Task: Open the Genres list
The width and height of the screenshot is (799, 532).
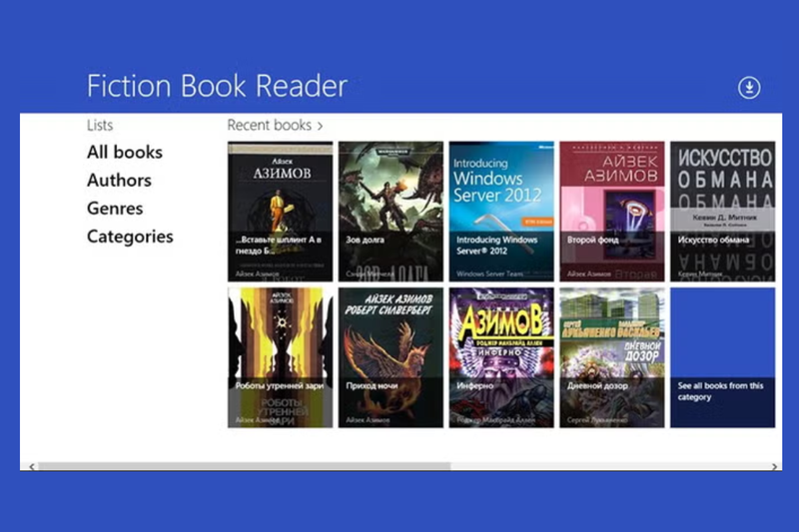Action: (x=115, y=208)
